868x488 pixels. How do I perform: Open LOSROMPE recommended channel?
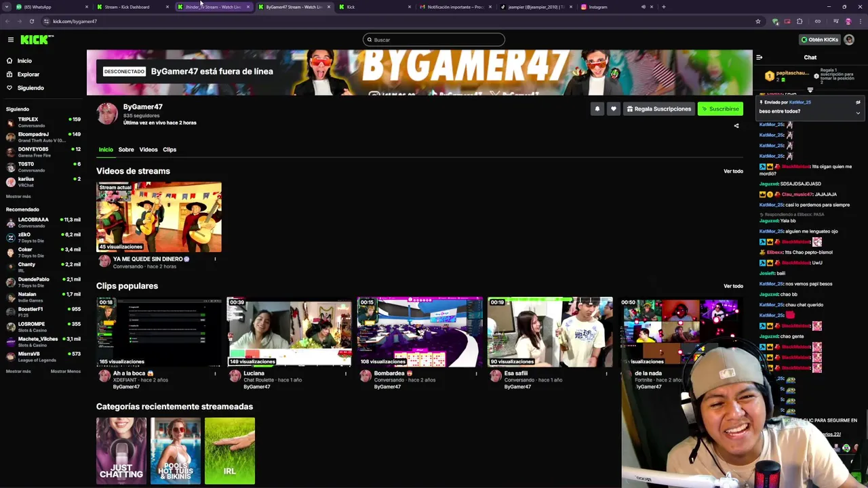43,327
